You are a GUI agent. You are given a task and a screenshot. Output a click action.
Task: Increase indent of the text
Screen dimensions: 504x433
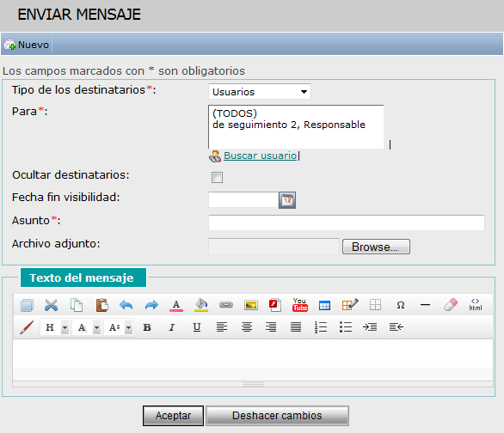370,327
